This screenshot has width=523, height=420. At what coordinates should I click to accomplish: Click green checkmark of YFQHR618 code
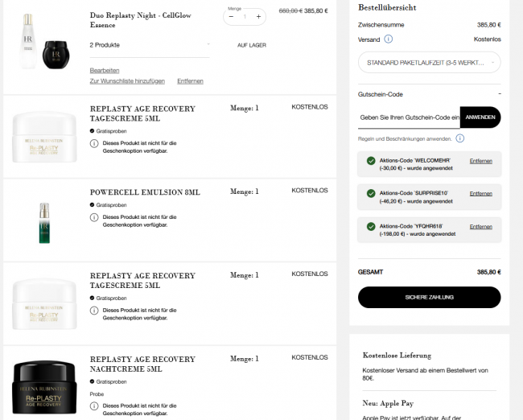371,227
